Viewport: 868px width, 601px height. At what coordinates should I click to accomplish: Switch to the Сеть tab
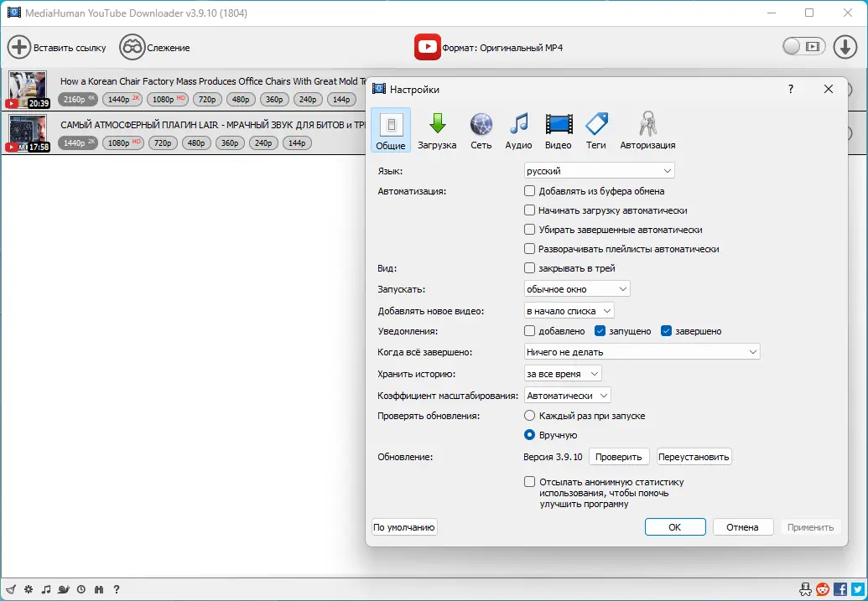[481, 130]
